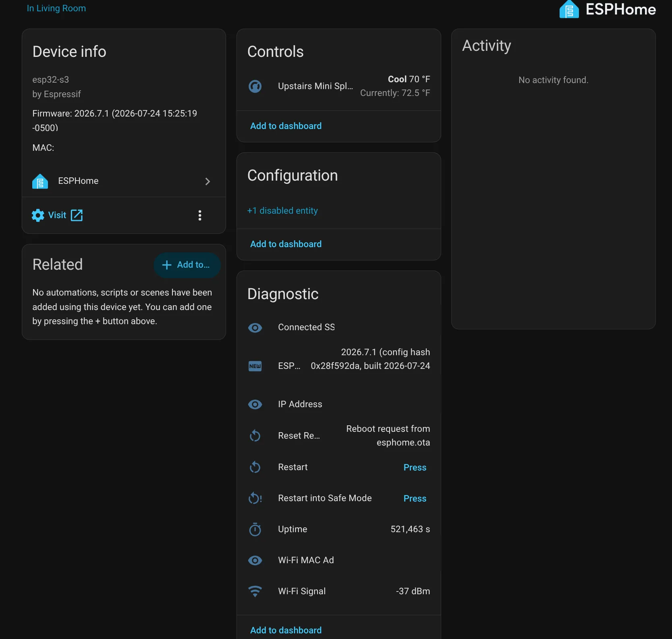The height and width of the screenshot is (639, 672).
Task: Click the 521,463 s uptime value
Action: (x=410, y=529)
